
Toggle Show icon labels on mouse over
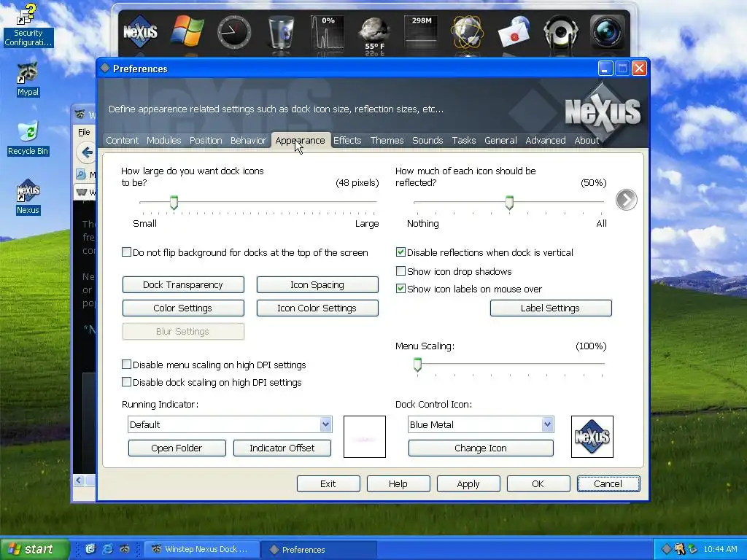pos(400,289)
